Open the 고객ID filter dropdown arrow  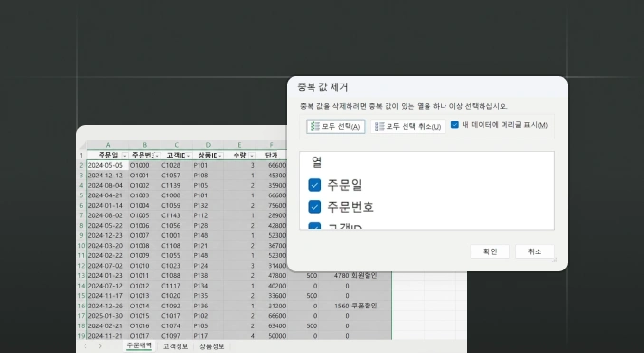(x=188, y=156)
